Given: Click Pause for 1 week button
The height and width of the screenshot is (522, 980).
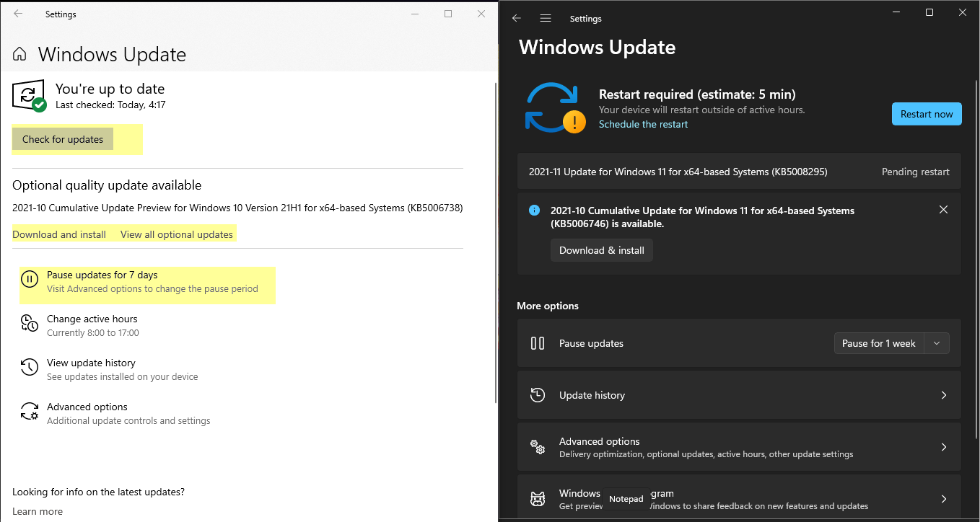Looking at the screenshot, I should (x=878, y=343).
